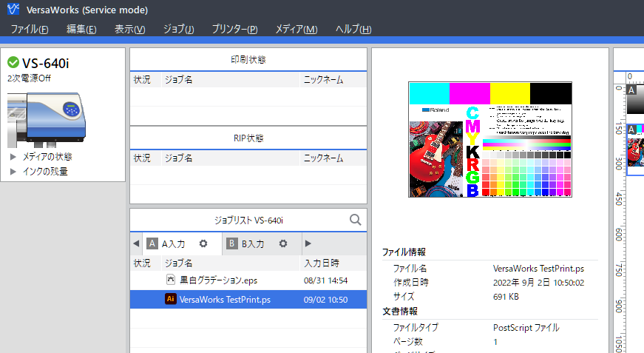Click the ジョブリスト VS-640i title
Screen dimensions: 644x353
tap(248, 221)
